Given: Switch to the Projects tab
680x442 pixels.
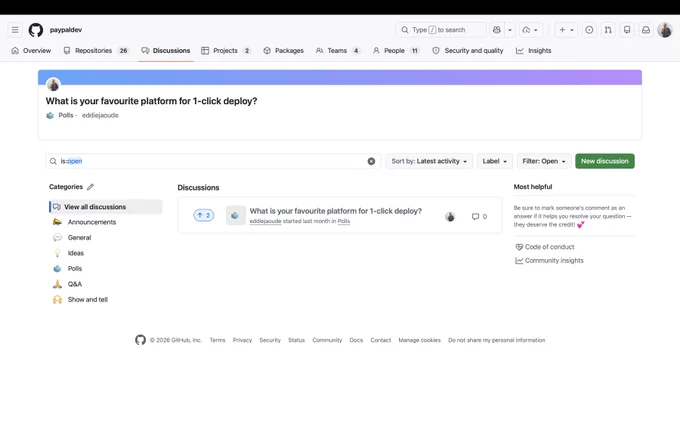Looking at the screenshot, I should pos(226,51).
